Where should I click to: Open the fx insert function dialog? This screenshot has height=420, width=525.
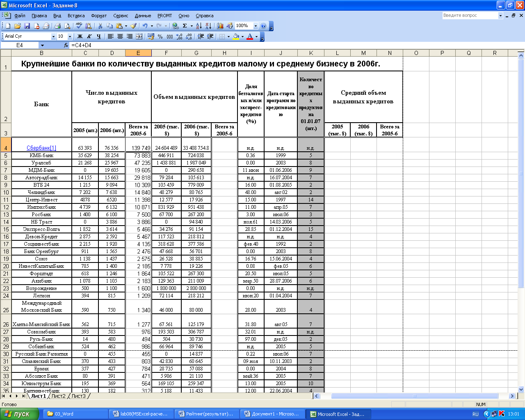pyautogui.click(x=66, y=45)
